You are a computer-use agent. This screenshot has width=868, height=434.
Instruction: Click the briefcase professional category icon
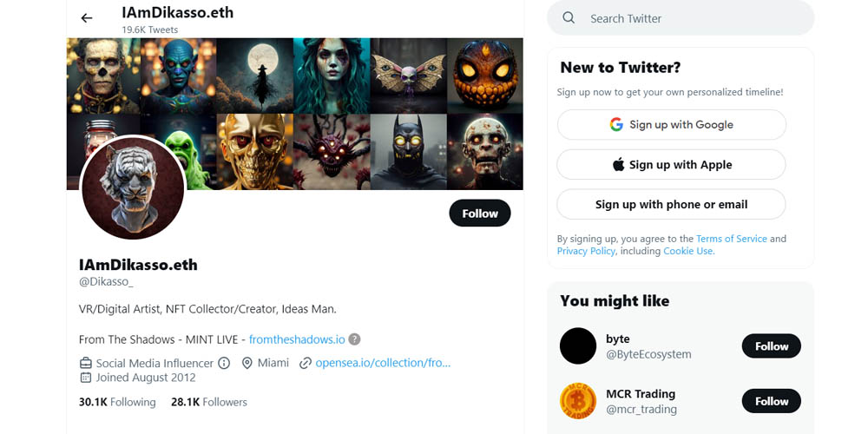click(x=86, y=363)
